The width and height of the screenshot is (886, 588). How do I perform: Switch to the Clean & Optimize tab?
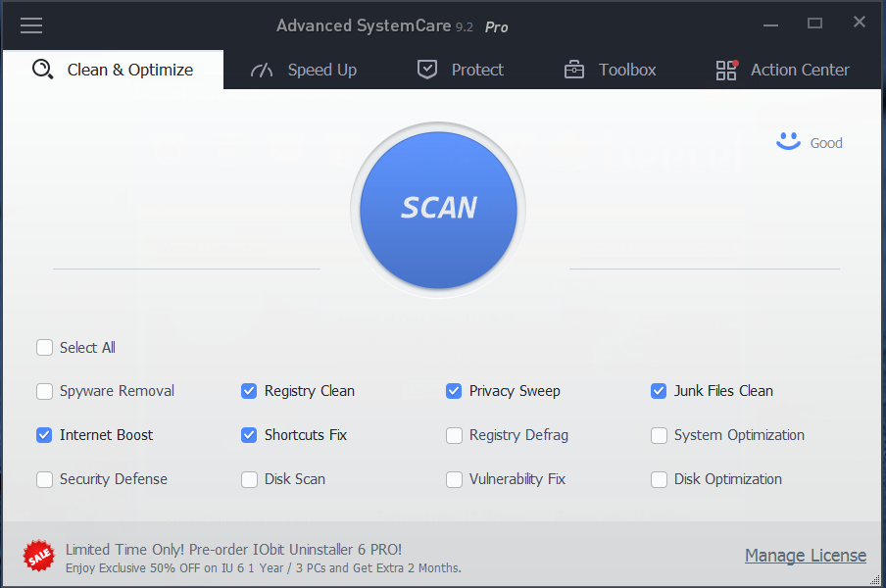tap(113, 70)
